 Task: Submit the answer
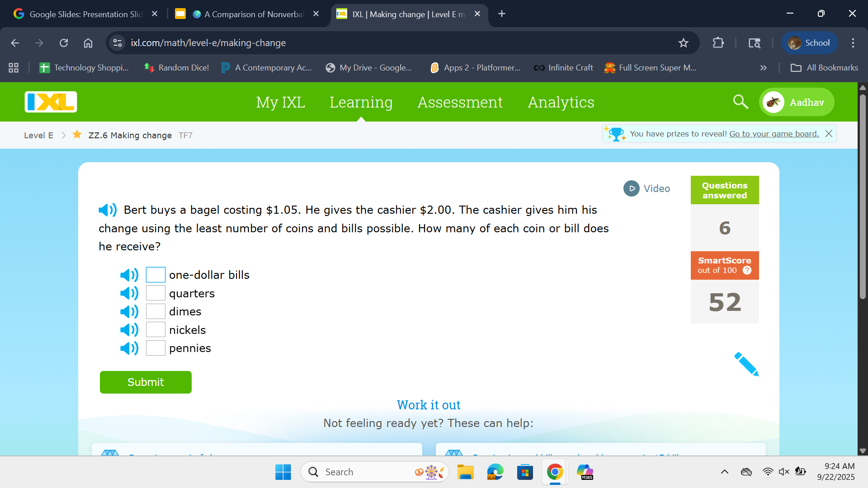pos(146,382)
